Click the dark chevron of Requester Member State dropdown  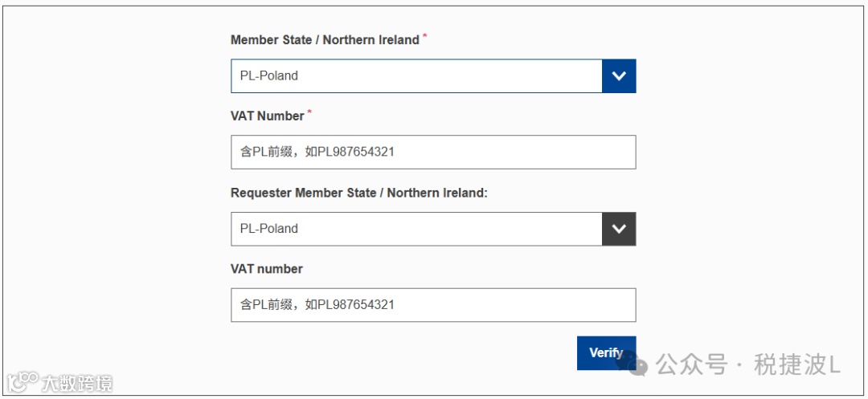[x=618, y=229]
